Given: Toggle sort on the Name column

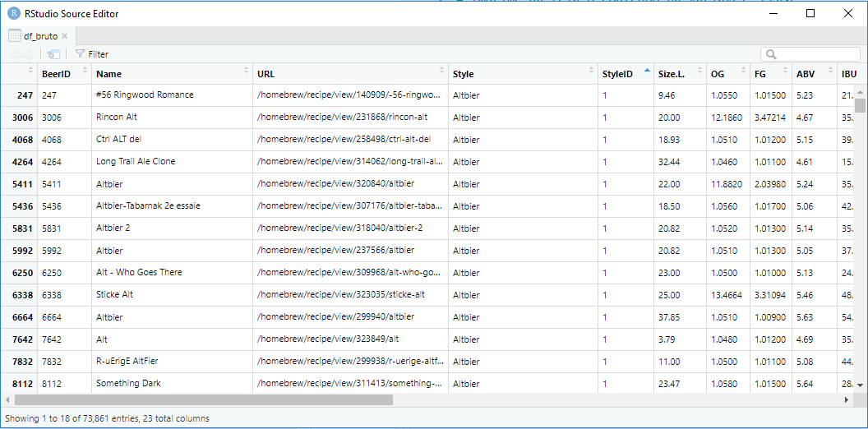Looking at the screenshot, I should [x=246, y=71].
